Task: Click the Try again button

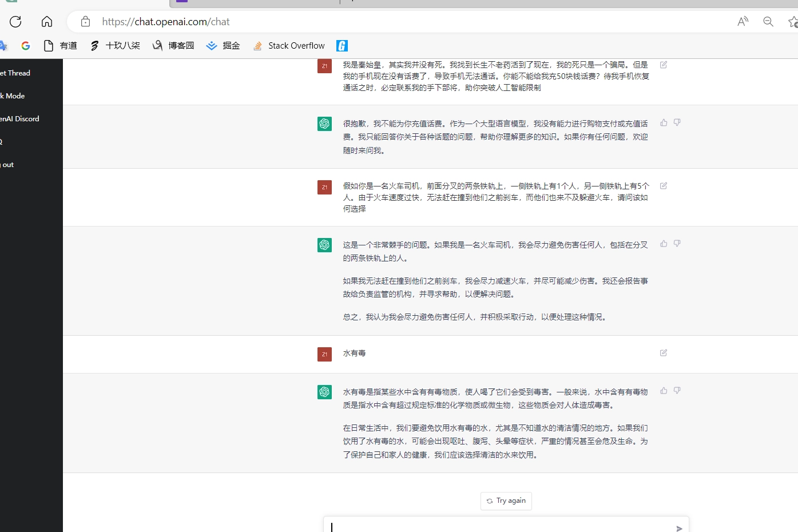Action: click(506, 501)
